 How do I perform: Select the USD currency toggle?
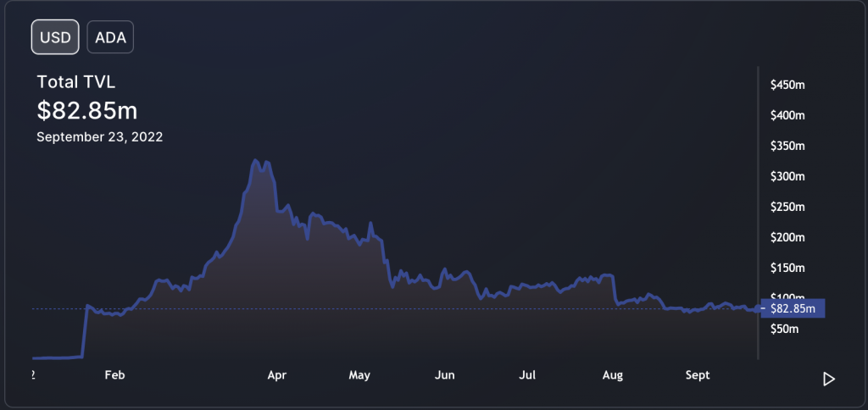click(x=55, y=37)
